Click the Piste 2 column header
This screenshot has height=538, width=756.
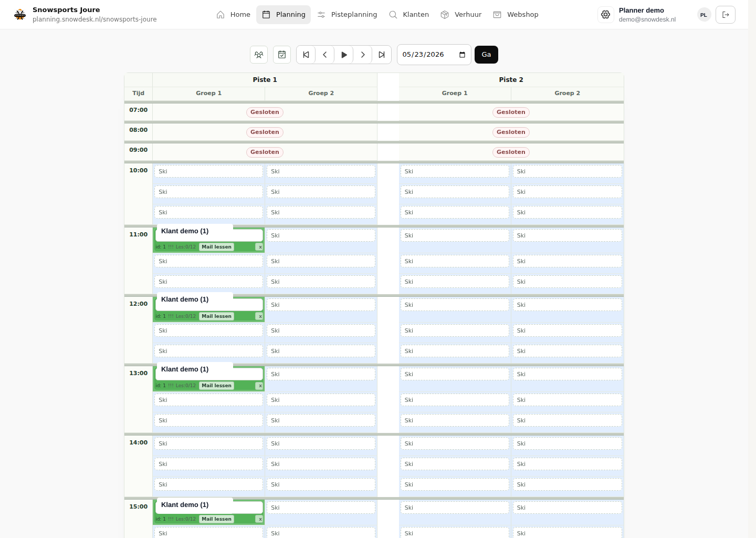[511, 80]
